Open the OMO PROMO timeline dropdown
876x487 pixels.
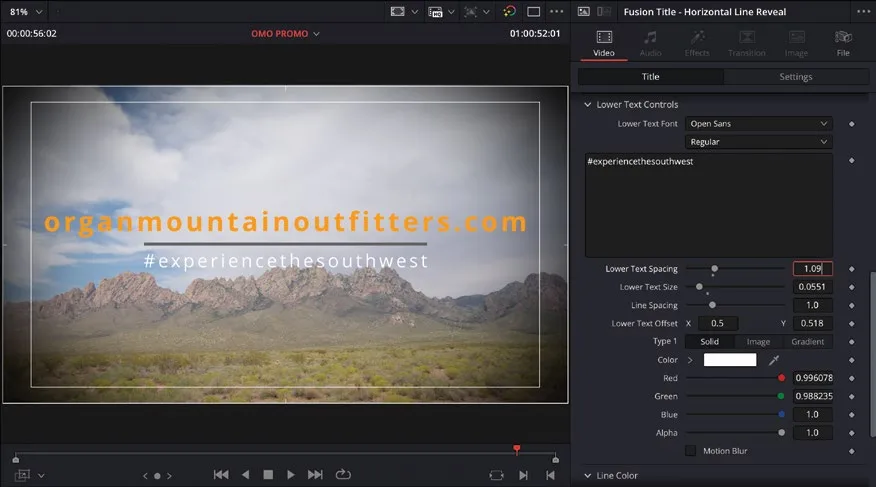pyautogui.click(x=285, y=34)
